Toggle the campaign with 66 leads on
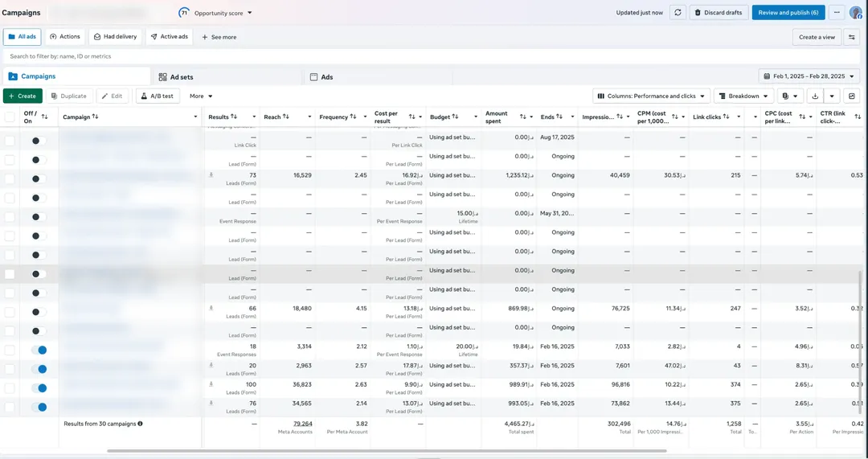Image resolution: width=868 pixels, height=459 pixels. [39, 312]
